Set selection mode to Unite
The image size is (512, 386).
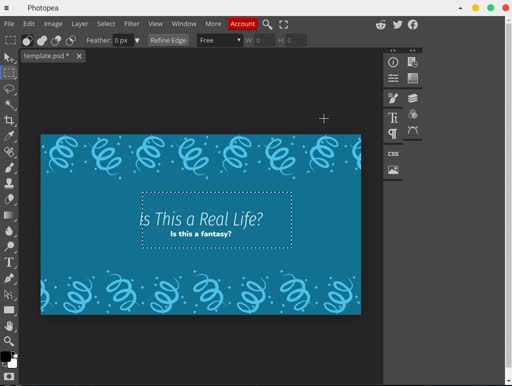[42, 41]
